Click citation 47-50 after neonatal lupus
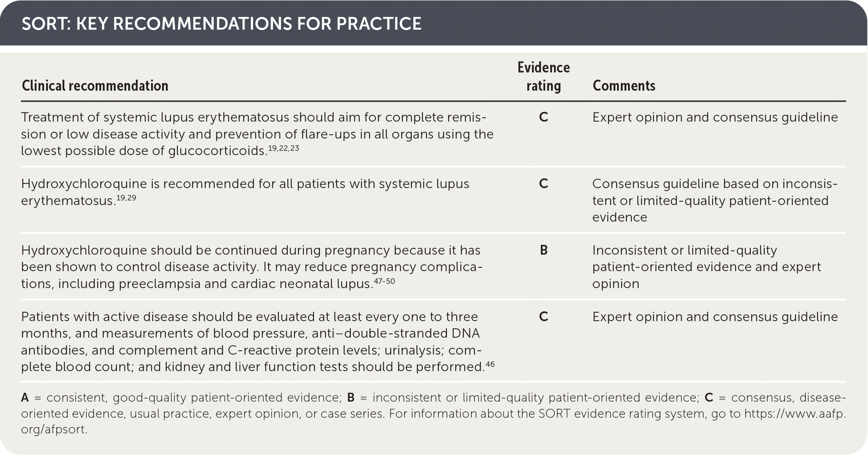Image resolution: width=868 pixels, height=455 pixels. tap(384, 281)
